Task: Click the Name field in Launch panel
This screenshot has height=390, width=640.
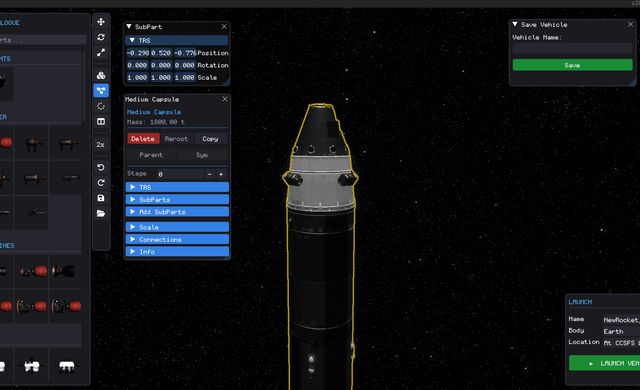Action: coord(622,320)
